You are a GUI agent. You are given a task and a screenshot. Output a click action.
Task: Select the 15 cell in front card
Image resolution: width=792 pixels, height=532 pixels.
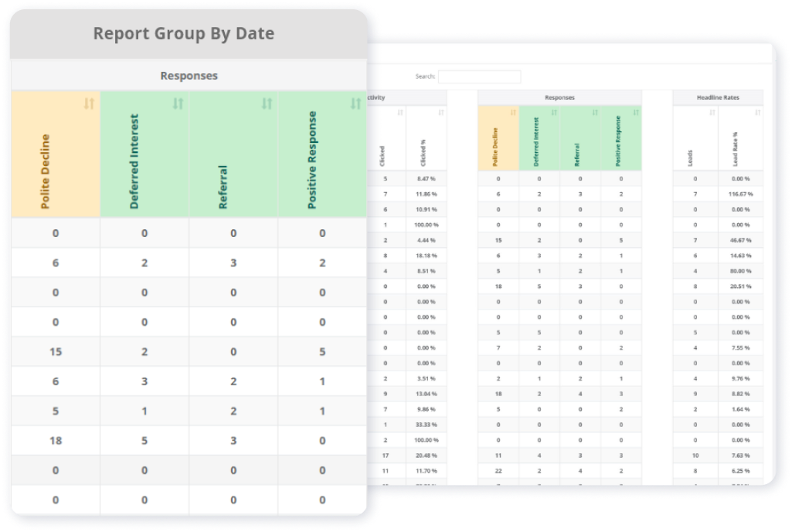coord(56,352)
